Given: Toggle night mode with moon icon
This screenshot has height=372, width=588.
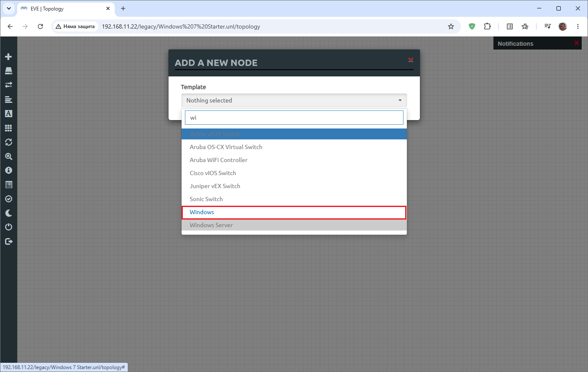Looking at the screenshot, I should click(x=8, y=213).
